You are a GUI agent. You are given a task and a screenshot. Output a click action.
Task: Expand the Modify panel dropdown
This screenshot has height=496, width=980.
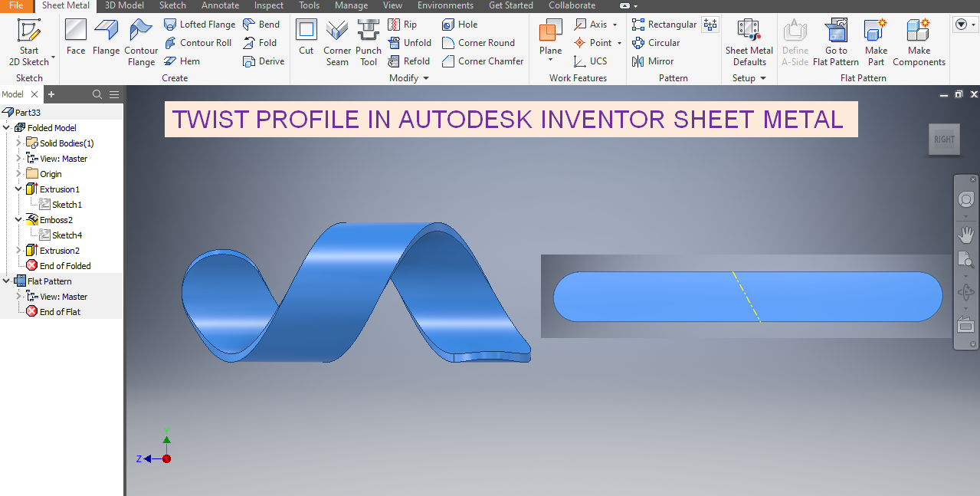pos(426,78)
